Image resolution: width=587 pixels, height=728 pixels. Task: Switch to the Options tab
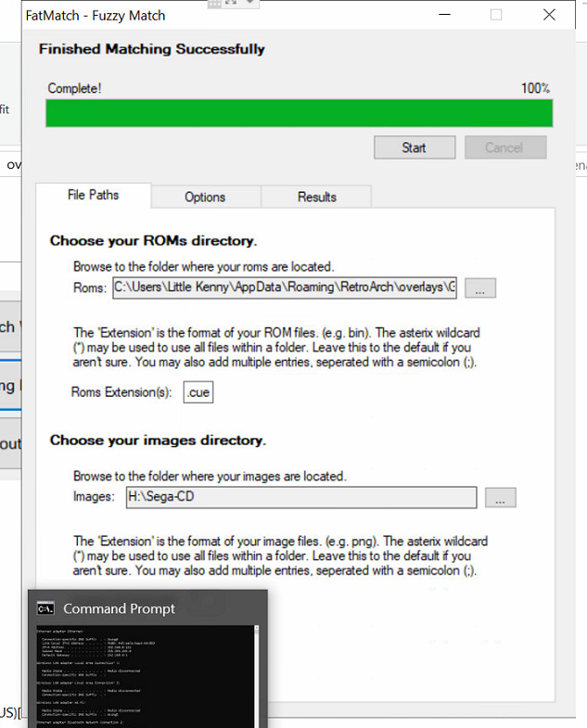(205, 197)
